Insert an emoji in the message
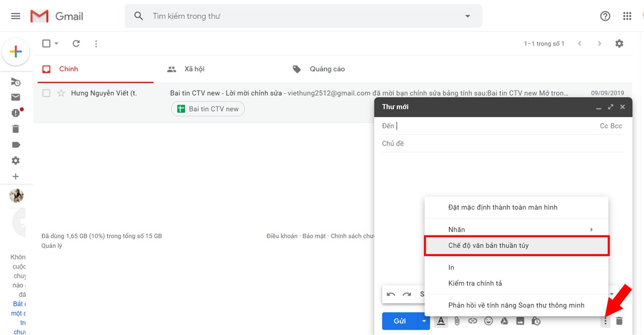644x335 pixels. pyautogui.click(x=488, y=321)
